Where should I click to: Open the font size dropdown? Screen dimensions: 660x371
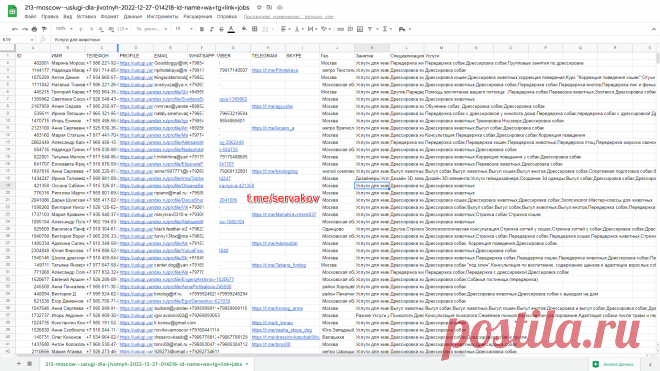click(x=184, y=29)
